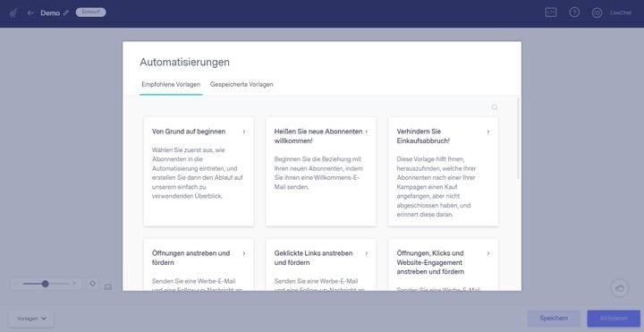Select the Öffnungen, Klicks und Website-Engagement title
This screenshot has width=644, height=332.
[430, 262]
